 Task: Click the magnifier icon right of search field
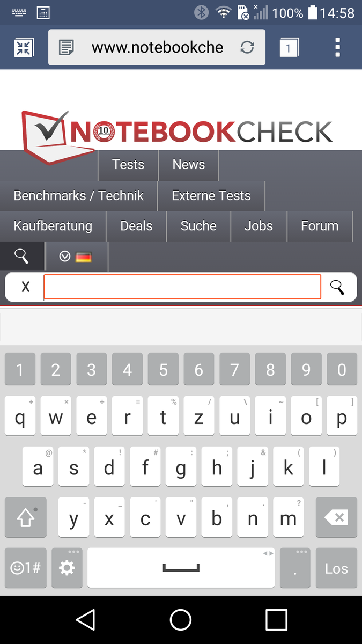tap(337, 287)
